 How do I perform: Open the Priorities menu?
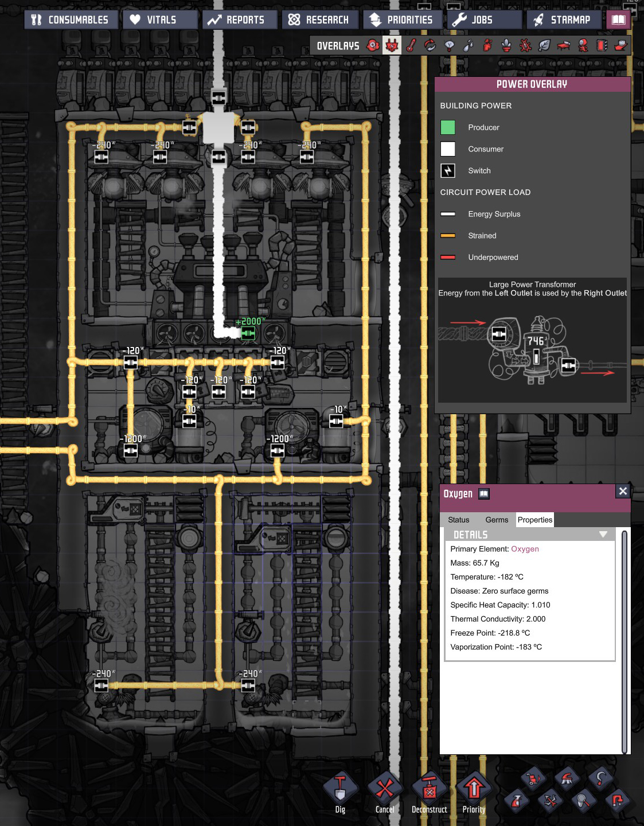[x=403, y=20]
